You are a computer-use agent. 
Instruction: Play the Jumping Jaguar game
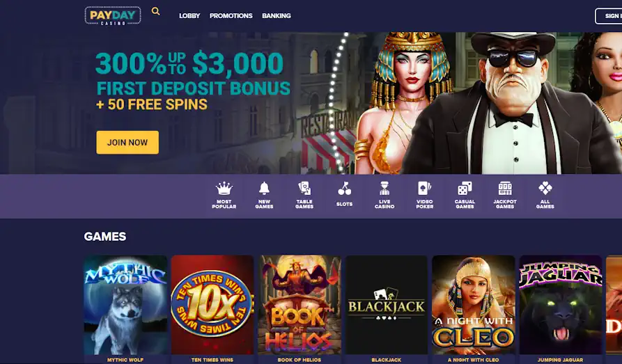point(561,305)
